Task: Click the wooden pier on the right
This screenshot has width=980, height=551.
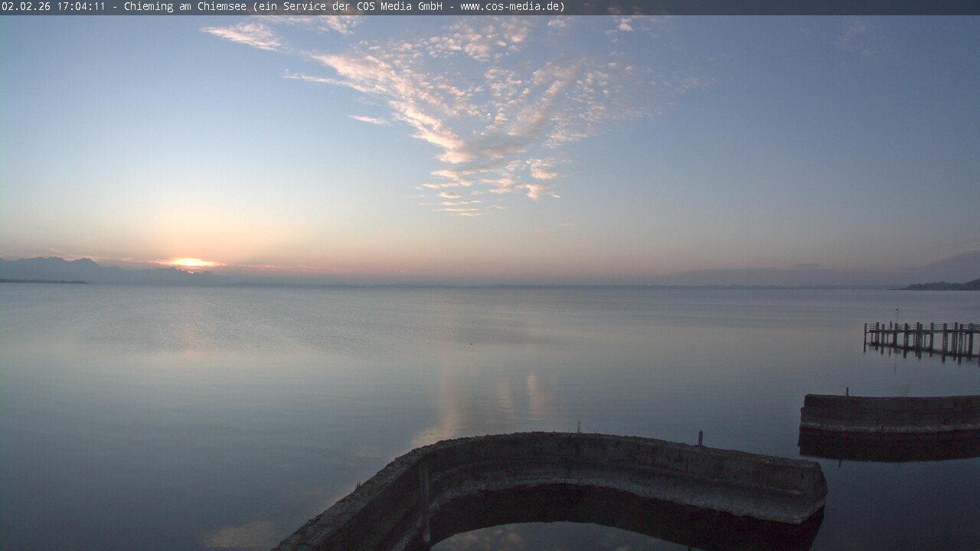Action: [922, 337]
